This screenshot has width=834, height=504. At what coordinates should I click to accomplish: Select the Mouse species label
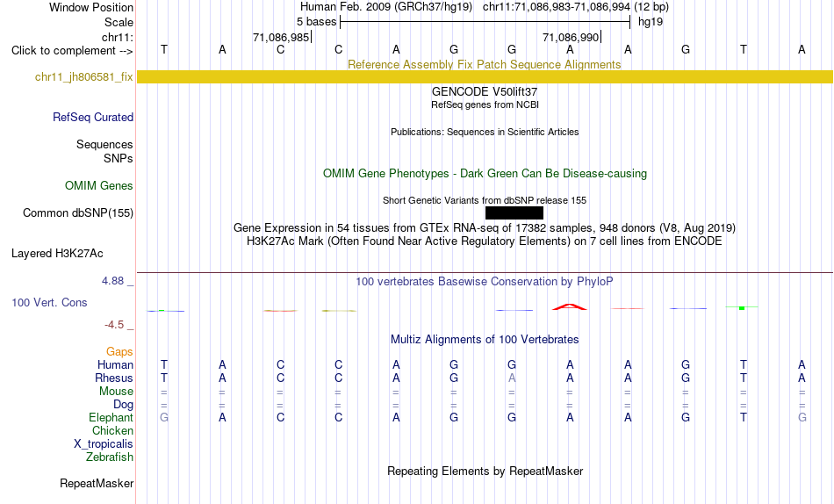[x=116, y=392]
